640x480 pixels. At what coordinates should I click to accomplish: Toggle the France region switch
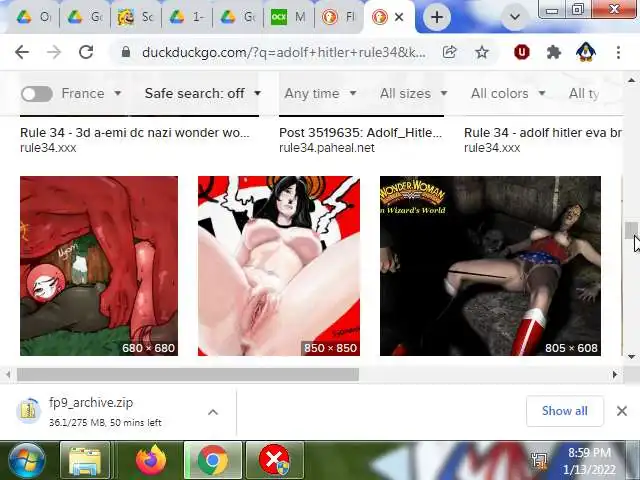[x=37, y=94]
